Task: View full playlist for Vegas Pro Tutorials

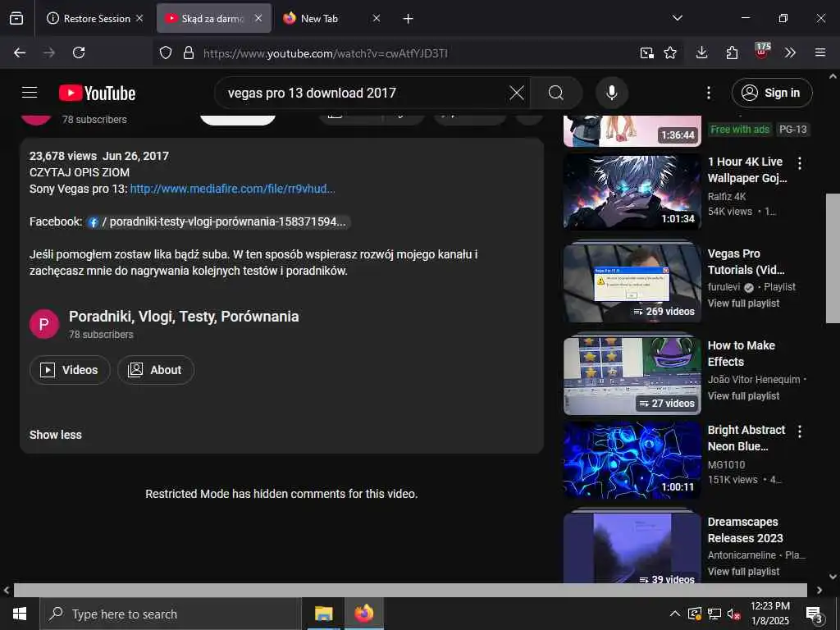Action: (743, 304)
